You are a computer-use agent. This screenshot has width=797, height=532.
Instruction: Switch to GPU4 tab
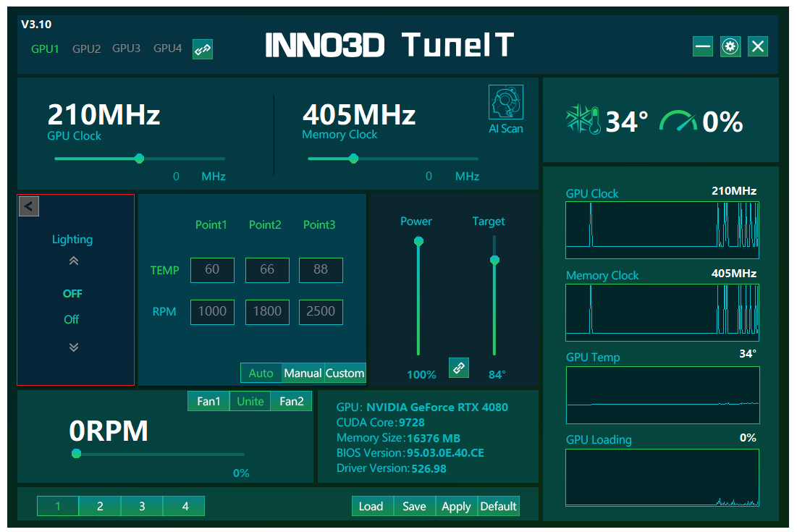click(x=168, y=48)
